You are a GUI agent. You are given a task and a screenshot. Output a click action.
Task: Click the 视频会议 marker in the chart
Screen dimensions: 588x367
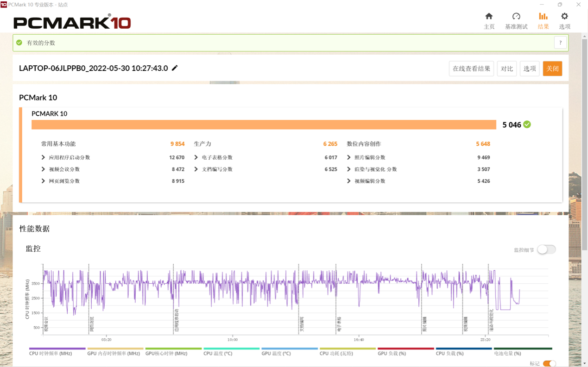(x=46, y=324)
